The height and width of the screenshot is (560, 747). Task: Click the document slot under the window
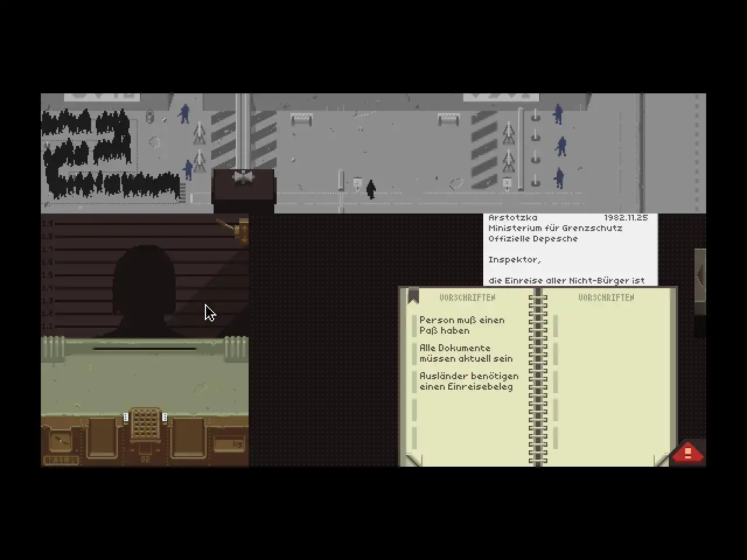tap(145, 349)
